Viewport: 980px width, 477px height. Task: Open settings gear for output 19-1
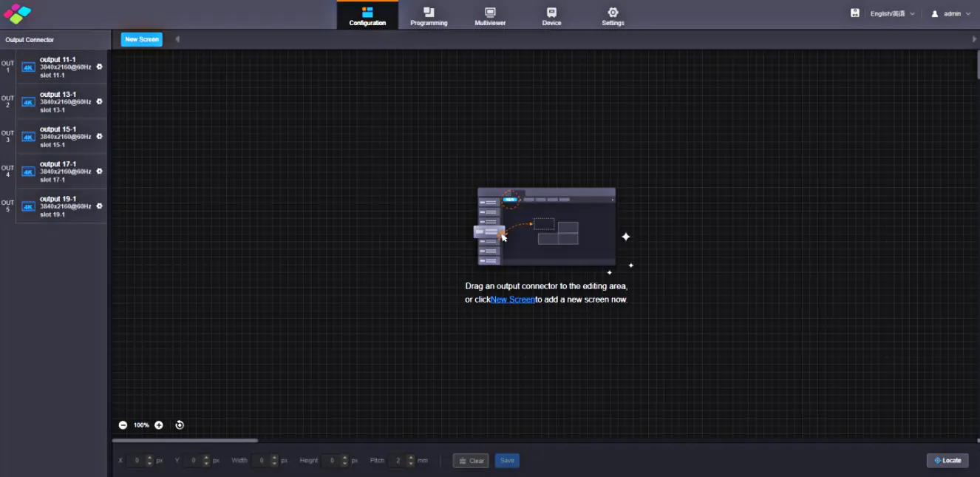[100, 206]
